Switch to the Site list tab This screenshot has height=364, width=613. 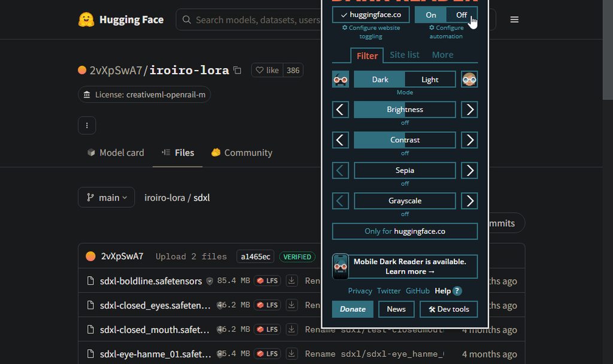click(x=404, y=55)
